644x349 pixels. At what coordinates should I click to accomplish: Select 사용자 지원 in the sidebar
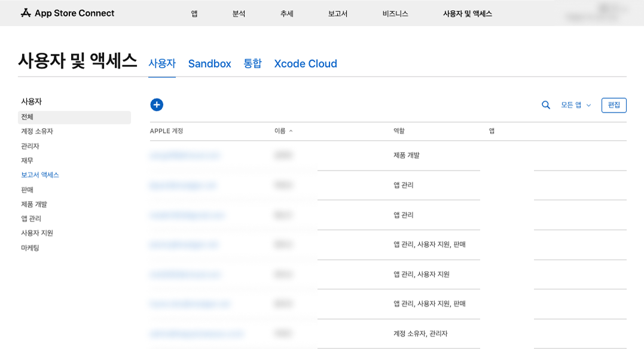pos(37,233)
